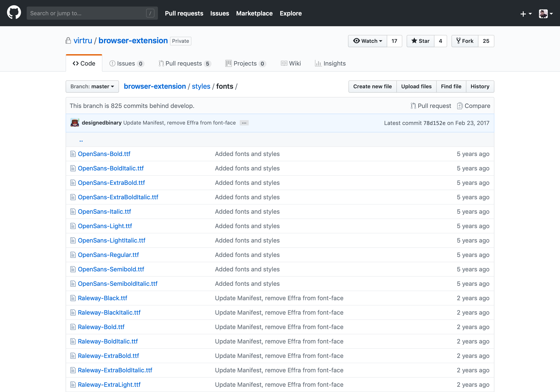The width and height of the screenshot is (560, 392).
Task: Open the OpenSans-Regular.ttf file
Action: [108, 255]
